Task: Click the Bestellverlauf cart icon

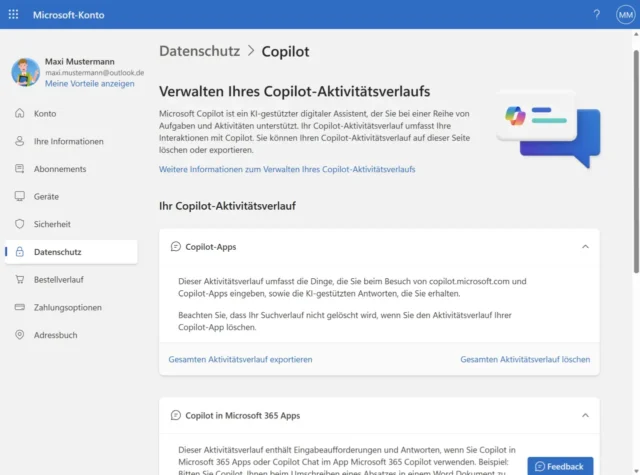Action: tap(20, 280)
